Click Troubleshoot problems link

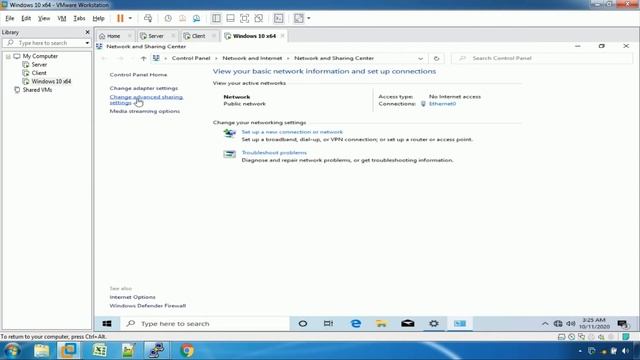pyautogui.click(x=274, y=153)
